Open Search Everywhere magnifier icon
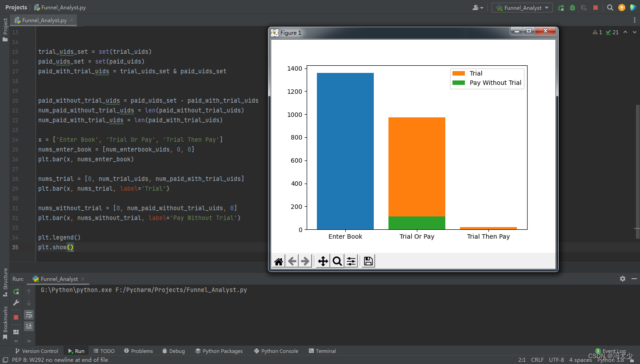 click(610, 8)
